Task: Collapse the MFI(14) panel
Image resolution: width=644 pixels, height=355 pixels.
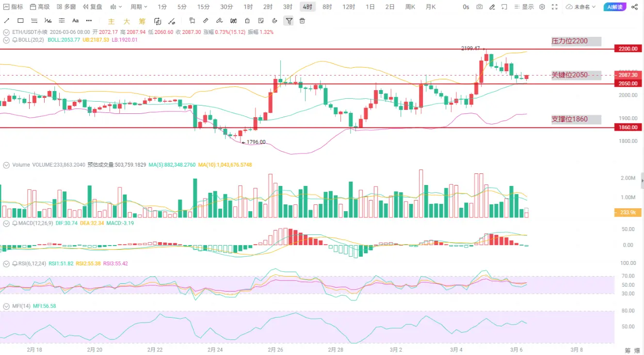Action: pyautogui.click(x=6, y=306)
